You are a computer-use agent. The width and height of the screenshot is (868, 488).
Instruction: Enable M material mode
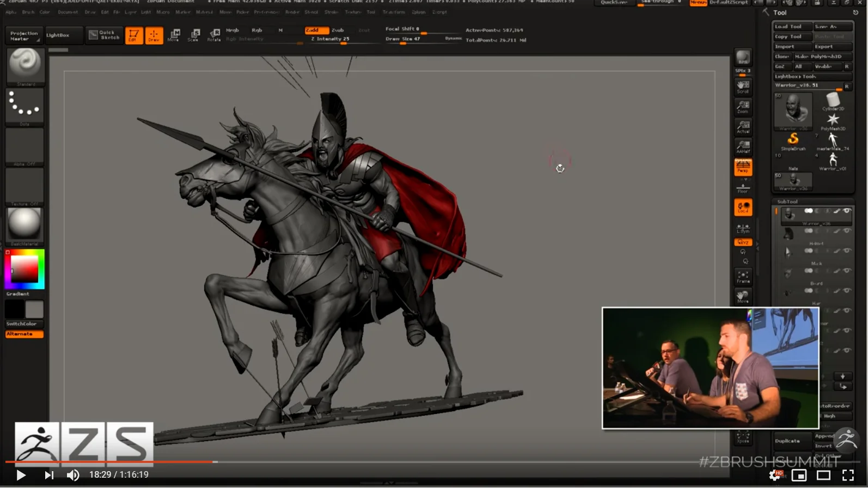pos(280,30)
